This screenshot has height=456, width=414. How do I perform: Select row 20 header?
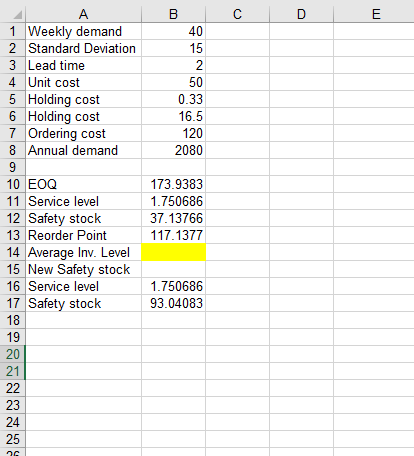click(13, 354)
